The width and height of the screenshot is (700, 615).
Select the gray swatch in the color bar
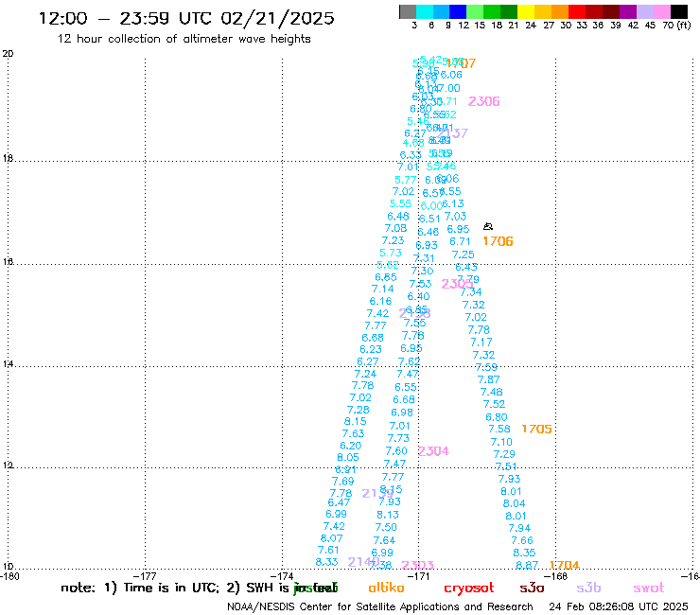(x=408, y=11)
